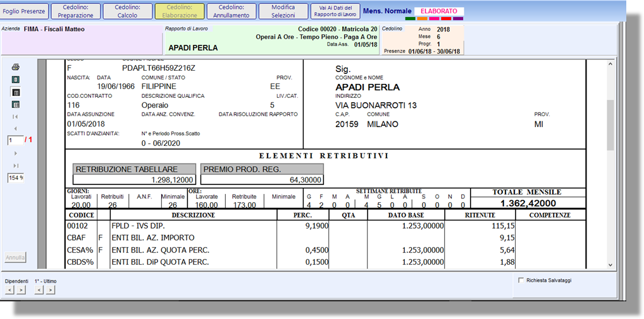644x319 pixels.
Task: Click the CESA% row code
Action: coord(80,250)
